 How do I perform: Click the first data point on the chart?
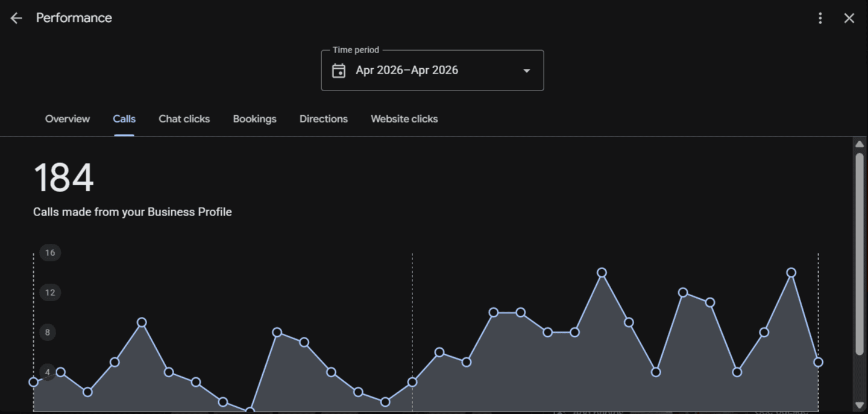tap(34, 382)
